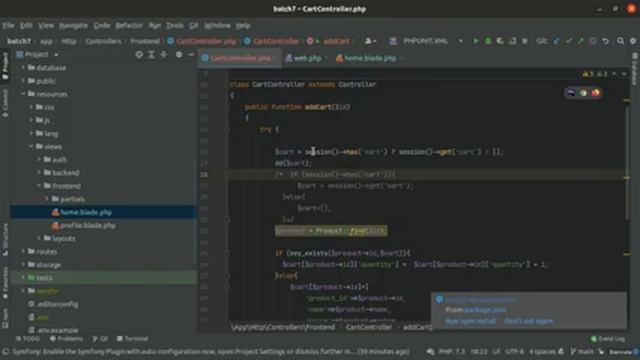
Task: Open the File menu
Action: (8, 25)
